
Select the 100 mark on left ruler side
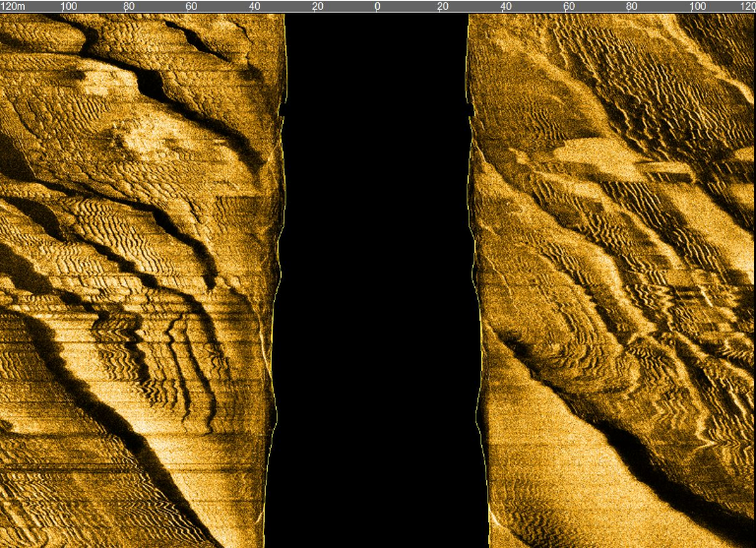pyautogui.click(x=69, y=6)
